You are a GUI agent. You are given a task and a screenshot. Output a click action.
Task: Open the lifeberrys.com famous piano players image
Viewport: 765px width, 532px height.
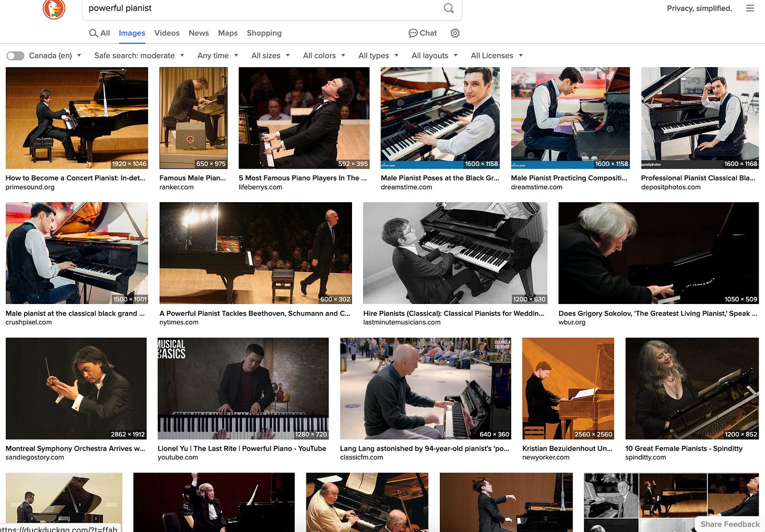coord(304,118)
